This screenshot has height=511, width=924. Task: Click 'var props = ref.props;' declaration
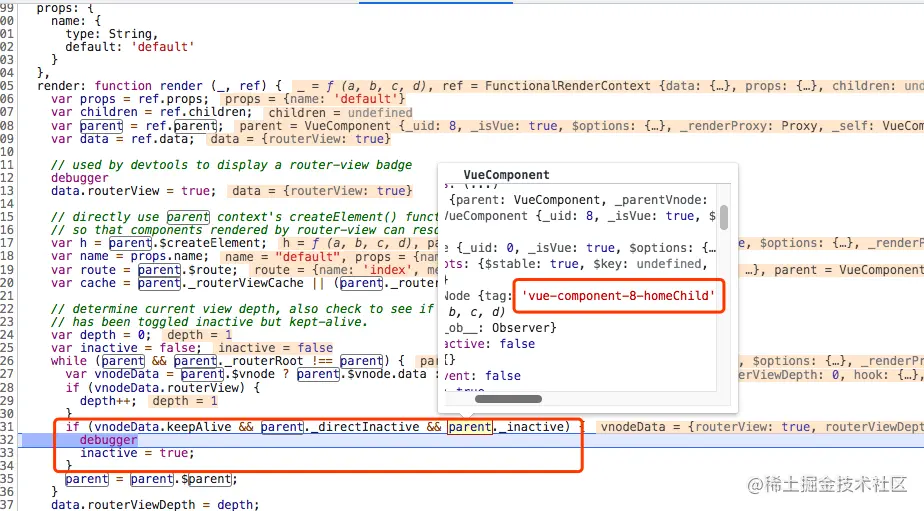[x=130, y=99]
